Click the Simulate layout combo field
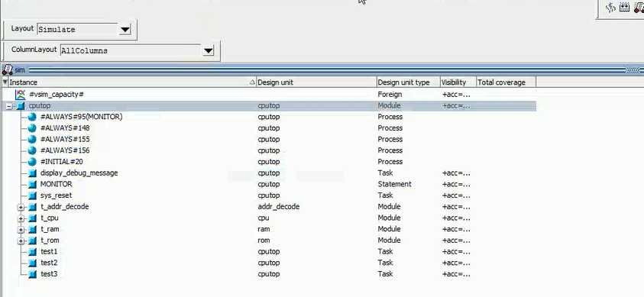This screenshot has height=297, width=644. [x=78, y=30]
